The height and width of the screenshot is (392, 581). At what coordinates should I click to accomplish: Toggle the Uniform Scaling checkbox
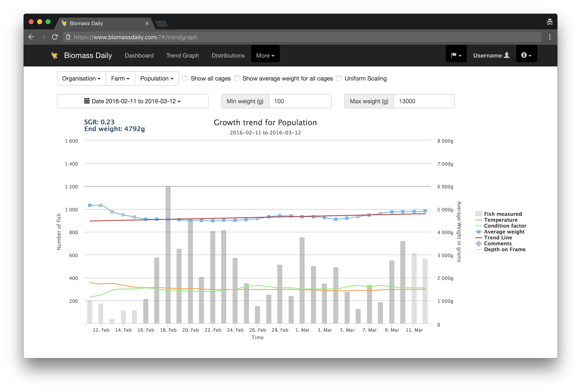[340, 79]
